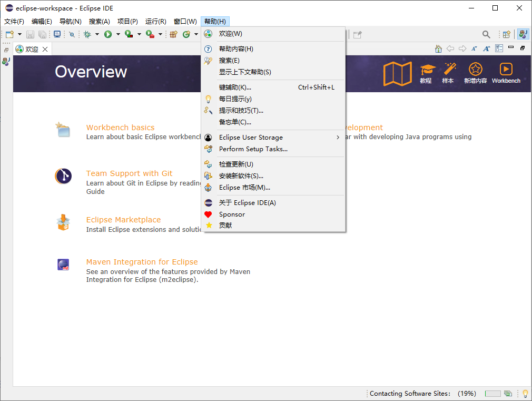Select 关于 Eclipse IDE(A) menu entry

[x=273, y=203]
